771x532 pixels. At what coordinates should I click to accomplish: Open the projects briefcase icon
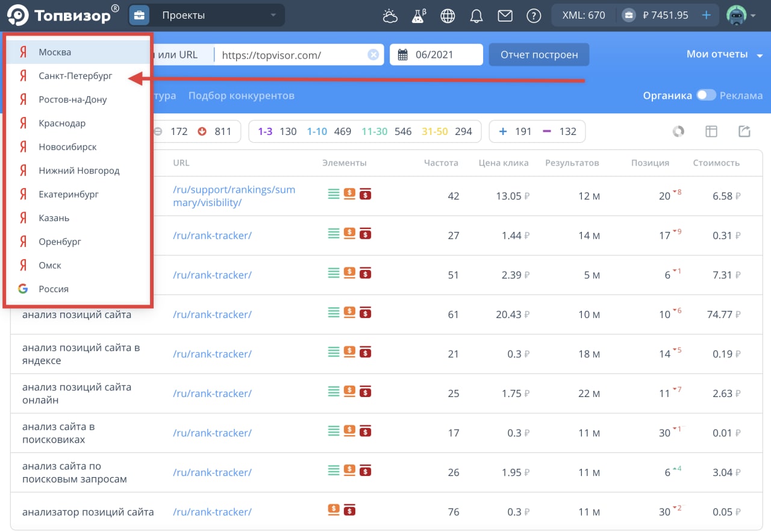[139, 15]
